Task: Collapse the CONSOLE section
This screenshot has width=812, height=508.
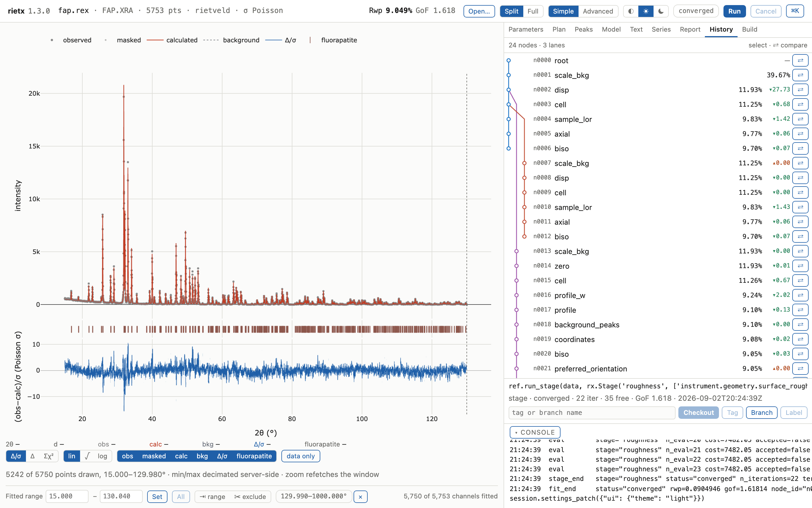Action: click(x=535, y=432)
